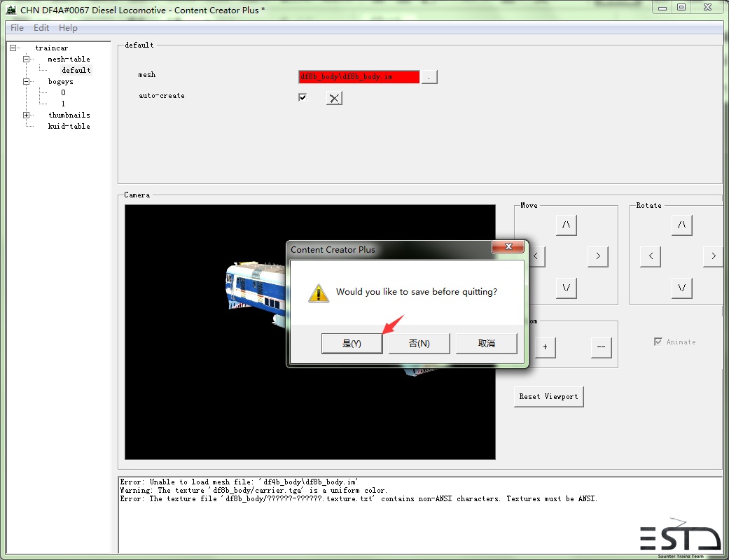This screenshot has width=729, height=560.
Task: Click the Rotate right arrow
Action: 714,256
